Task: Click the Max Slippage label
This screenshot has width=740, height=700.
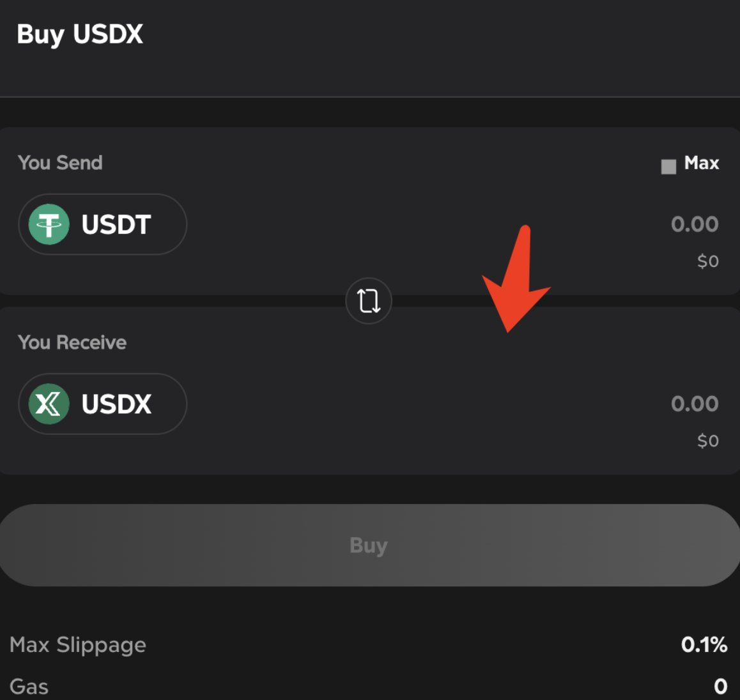Action: pos(78,645)
